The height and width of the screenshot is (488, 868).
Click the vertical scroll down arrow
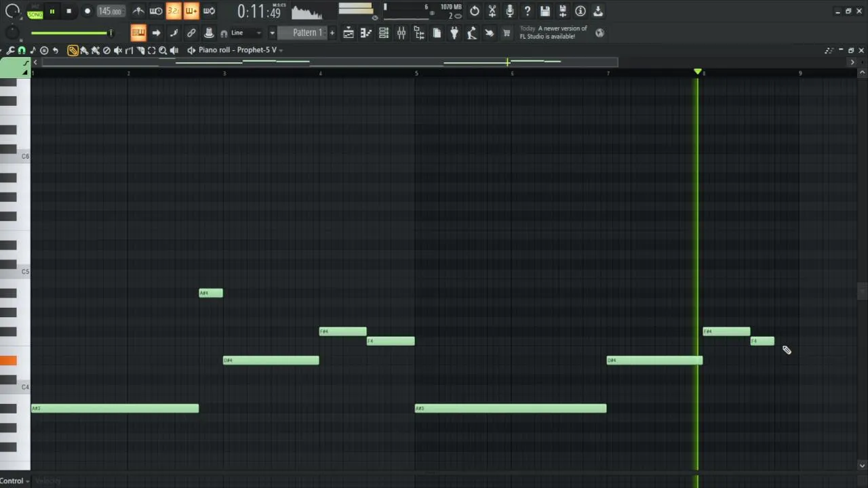pos(862,466)
